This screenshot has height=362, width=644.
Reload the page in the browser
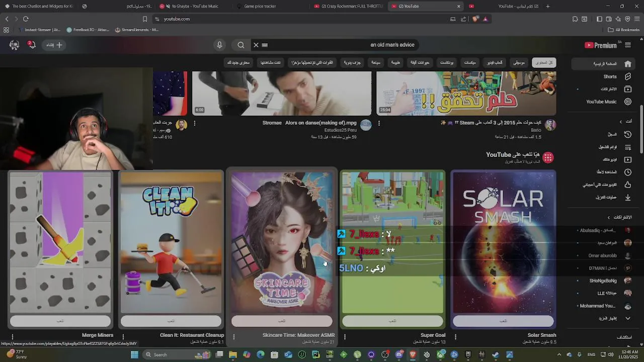coord(26,19)
